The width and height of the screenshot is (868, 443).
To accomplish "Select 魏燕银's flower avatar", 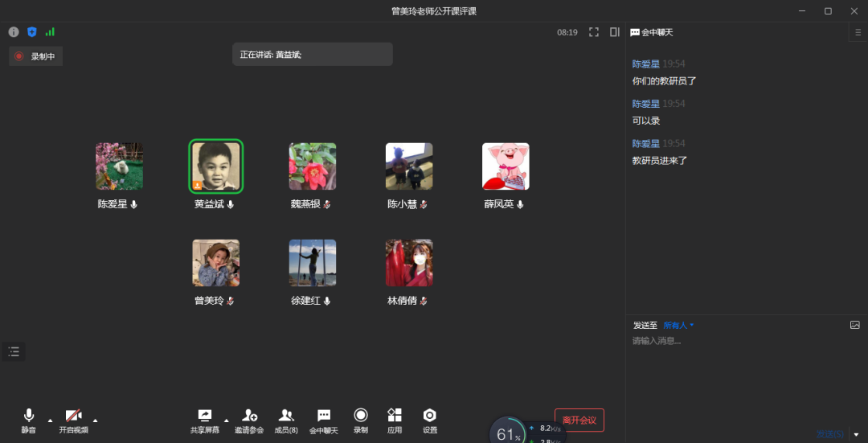I will point(312,166).
